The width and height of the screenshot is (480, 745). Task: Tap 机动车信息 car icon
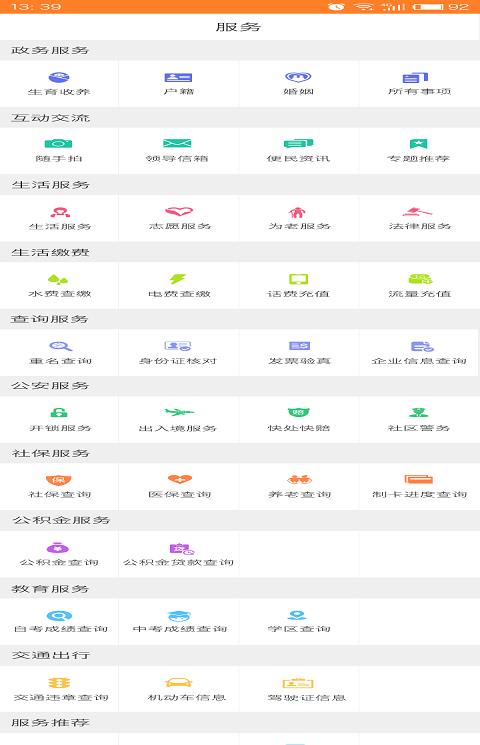(178, 683)
